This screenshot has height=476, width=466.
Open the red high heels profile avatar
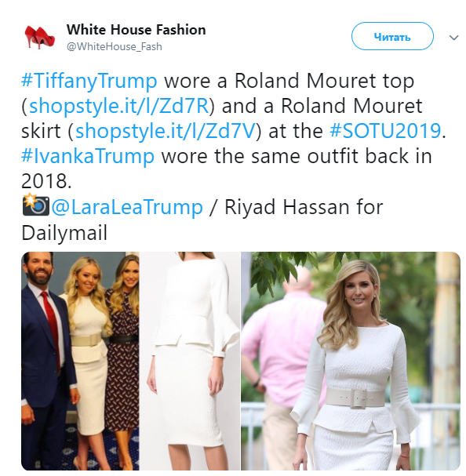click(40, 37)
